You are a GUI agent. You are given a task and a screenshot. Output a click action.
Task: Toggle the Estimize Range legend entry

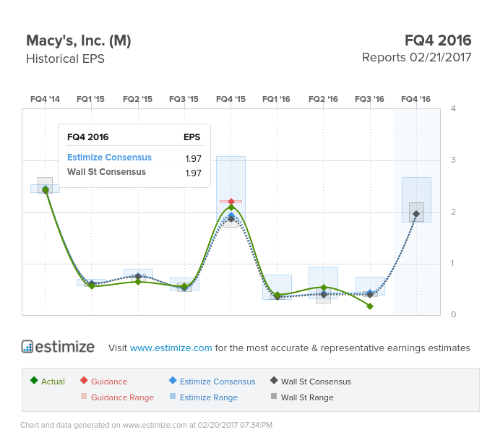tap(204, 397)
